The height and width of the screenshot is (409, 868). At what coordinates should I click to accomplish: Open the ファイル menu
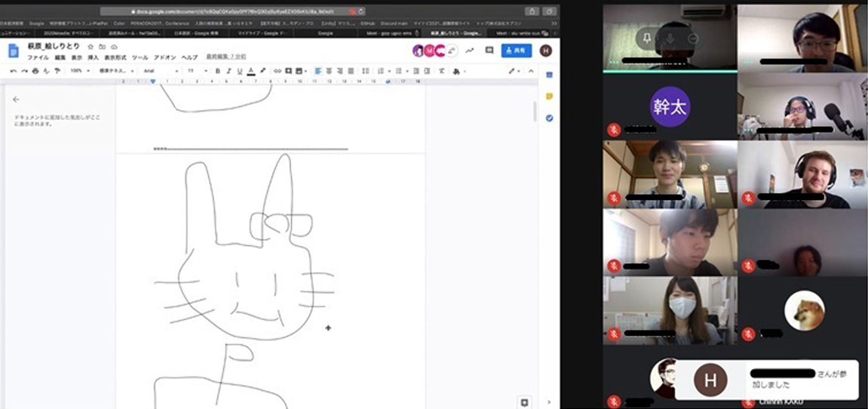coord(38,57)
